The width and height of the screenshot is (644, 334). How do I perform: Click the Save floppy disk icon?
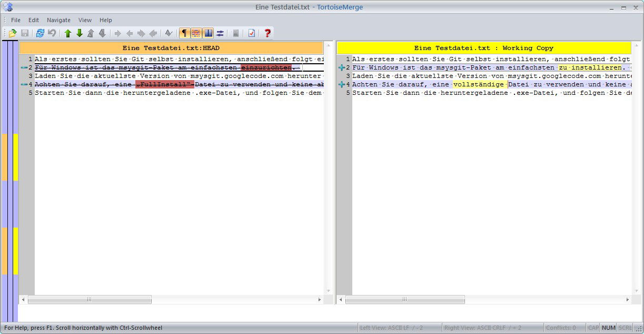pyautogui.click(x=25, y=33)
